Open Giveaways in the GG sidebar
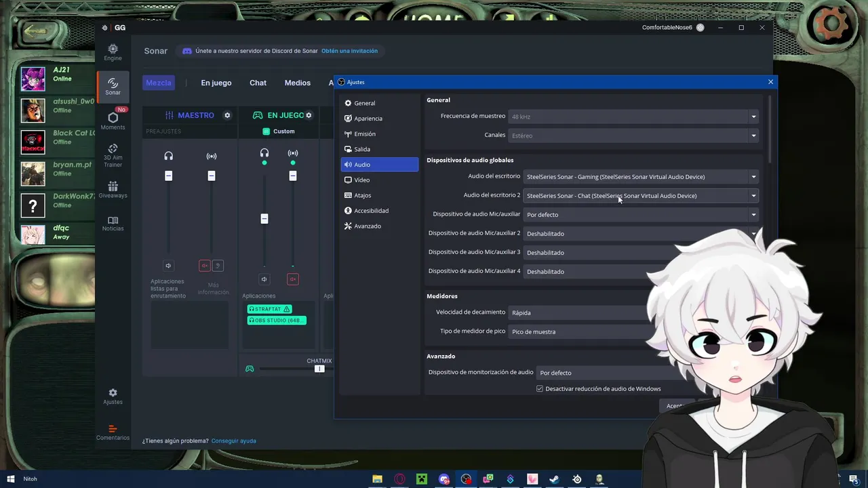Screen dimensions: 868x488 113,189
